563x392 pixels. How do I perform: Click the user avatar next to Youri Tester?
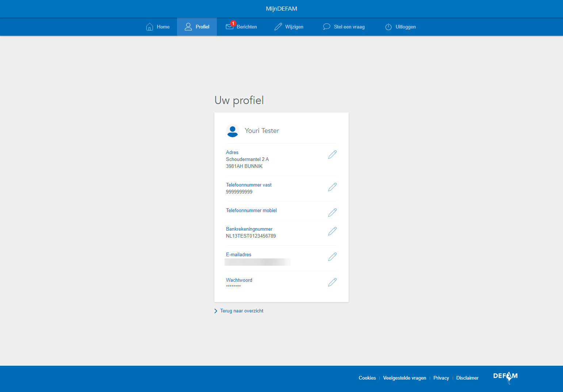(x=233, y=131)
